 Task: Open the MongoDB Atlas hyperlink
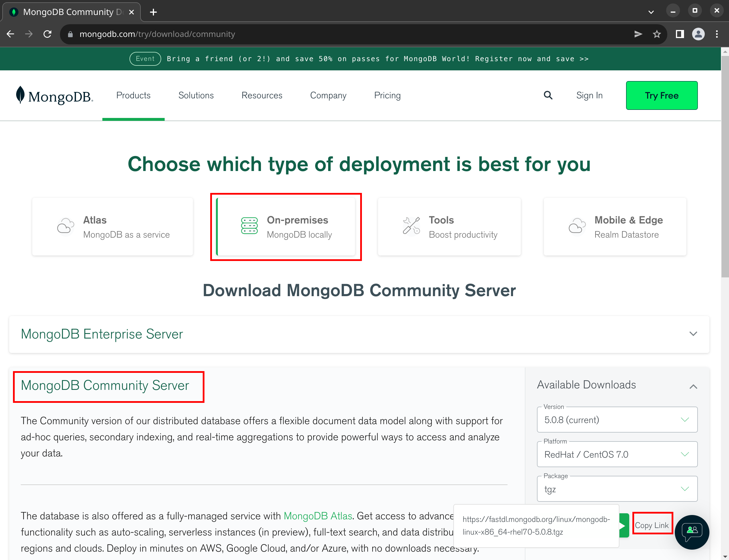coord(318,516)
